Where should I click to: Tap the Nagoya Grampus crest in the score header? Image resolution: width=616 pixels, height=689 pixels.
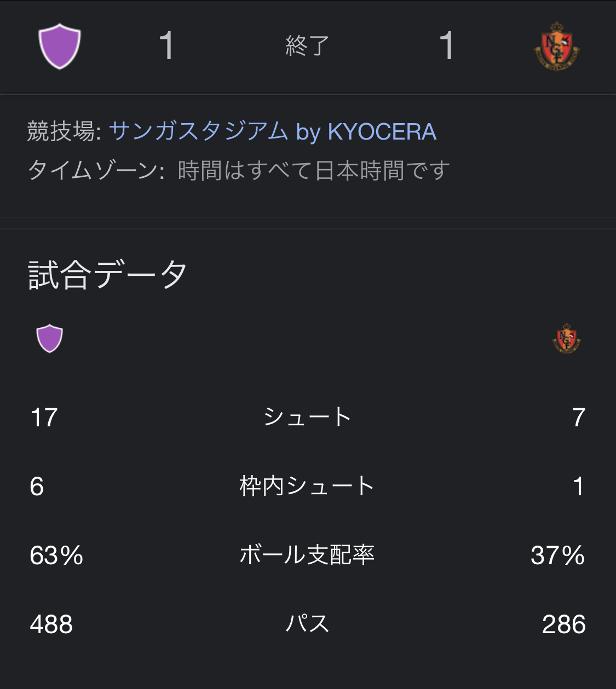tap(556, 45)
